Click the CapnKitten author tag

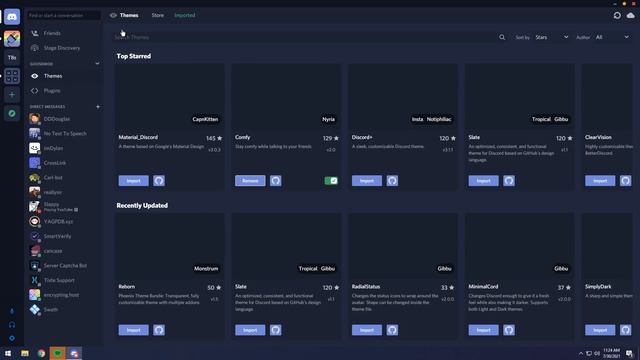[x=205, y=119]
